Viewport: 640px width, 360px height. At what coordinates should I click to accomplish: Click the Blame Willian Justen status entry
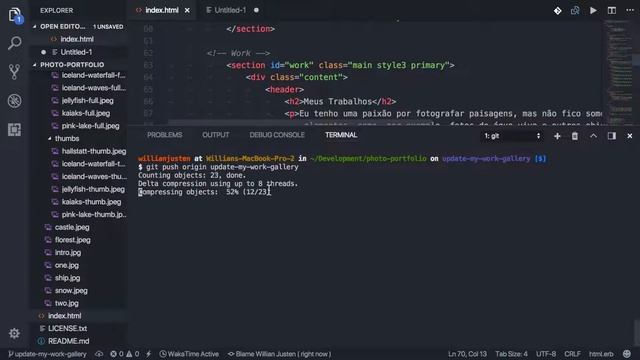click(x=280, y=354)
